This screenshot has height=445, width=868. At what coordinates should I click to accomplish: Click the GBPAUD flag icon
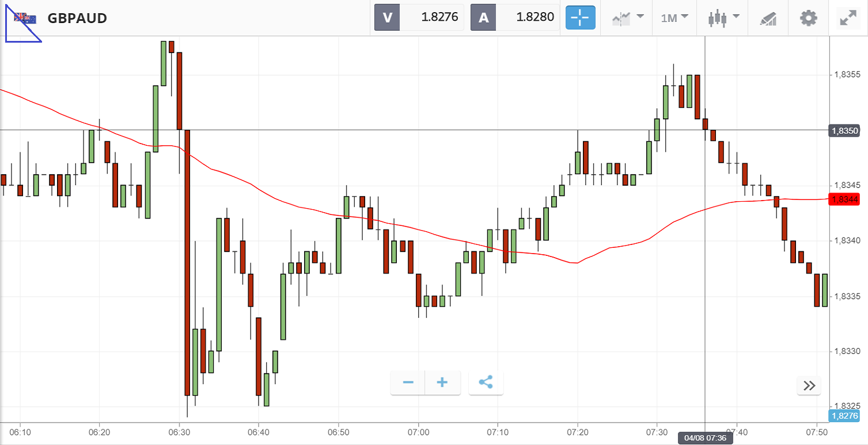25,18
